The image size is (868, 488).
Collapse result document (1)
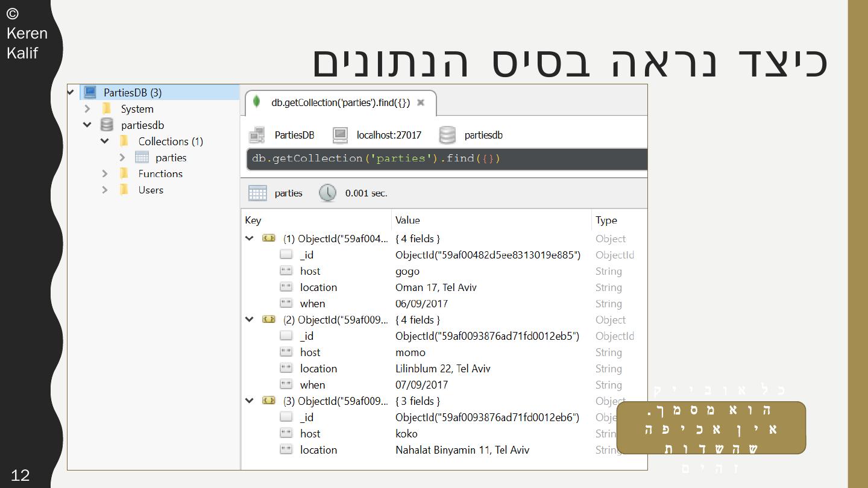point(250,239)
